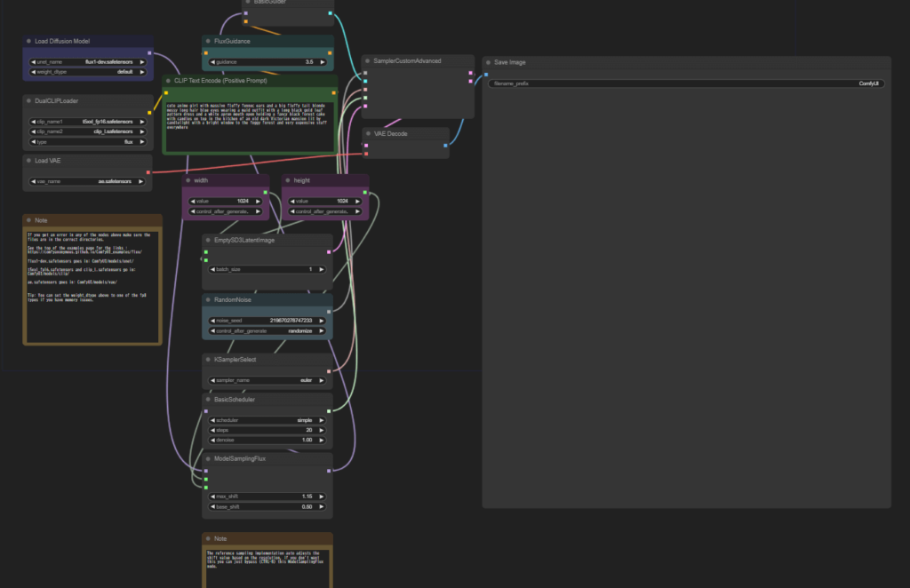The height and width of the screenshot is (588, 910).
Task: Collapse the DualCLIPLoader node via its dot
Action: [29, 101]
